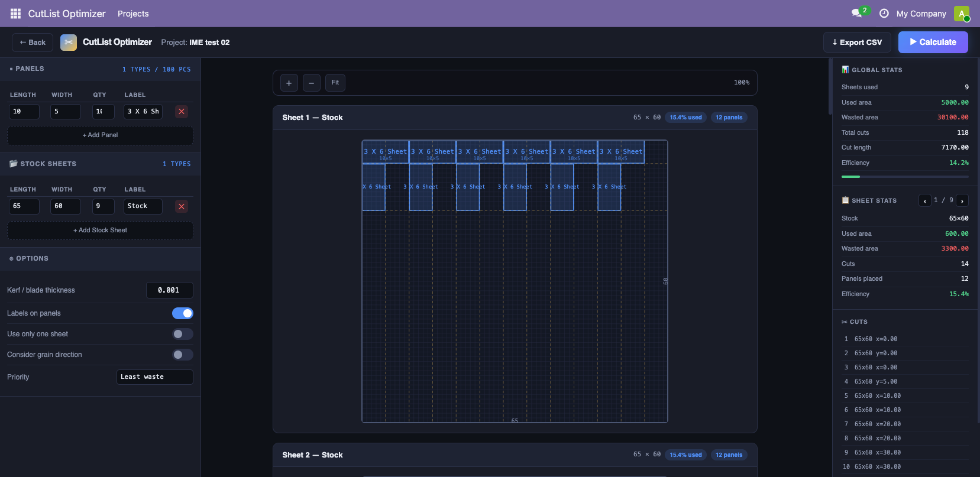980x477 pixels.
Task: Open the user avatar menu
Action: 962,14
